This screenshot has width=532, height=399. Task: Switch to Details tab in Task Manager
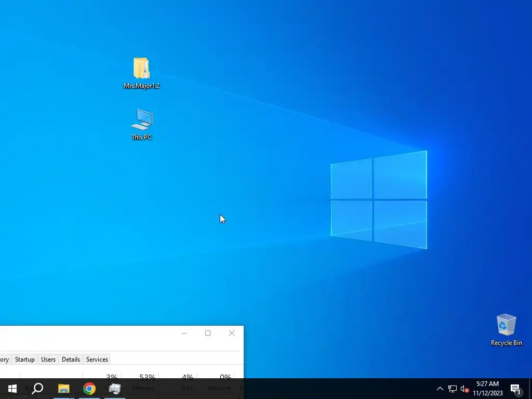point(71,360)
